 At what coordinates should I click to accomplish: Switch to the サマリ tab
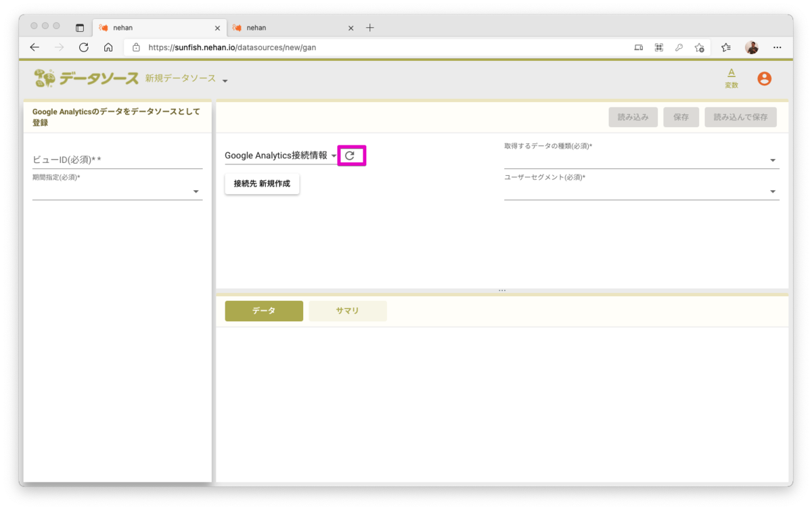pyautogui.click(x=347, y=310)
